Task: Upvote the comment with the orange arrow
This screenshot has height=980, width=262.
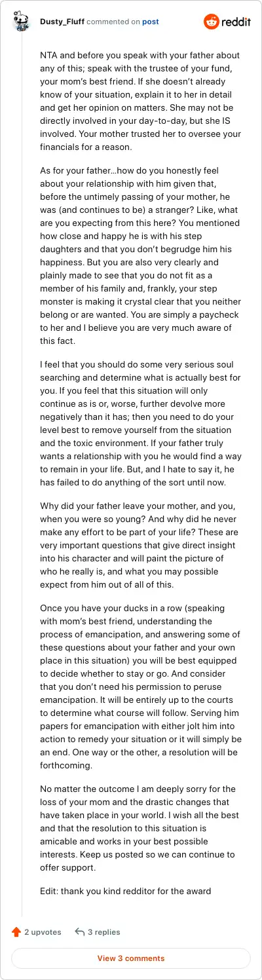Action: [16, 932]
